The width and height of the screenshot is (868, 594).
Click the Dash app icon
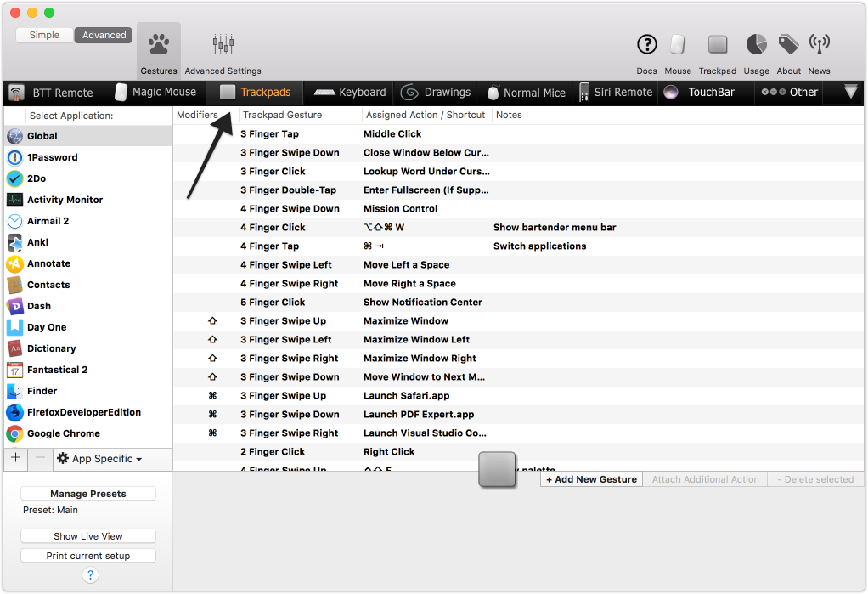coord(15,306)
